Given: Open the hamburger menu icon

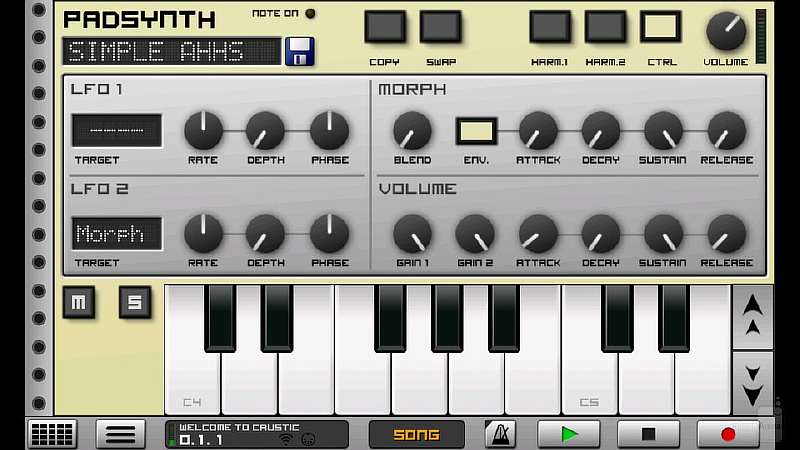Looking at the screenshot, I should click(120, 434).
